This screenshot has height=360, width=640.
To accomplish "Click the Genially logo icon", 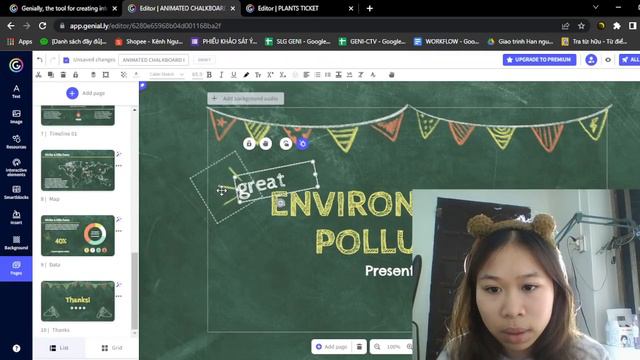I will (x=16, y=65).
